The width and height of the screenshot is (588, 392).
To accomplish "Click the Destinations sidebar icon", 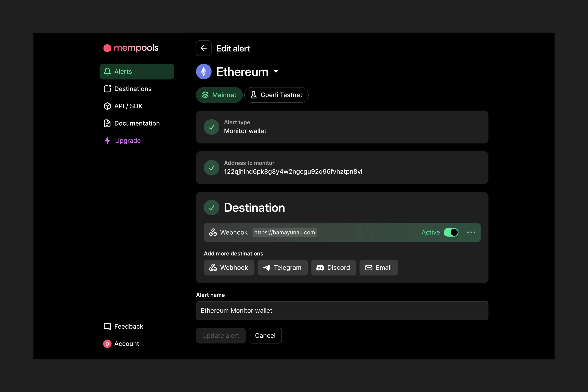I will pyautogui.click(x=107, y=89).
